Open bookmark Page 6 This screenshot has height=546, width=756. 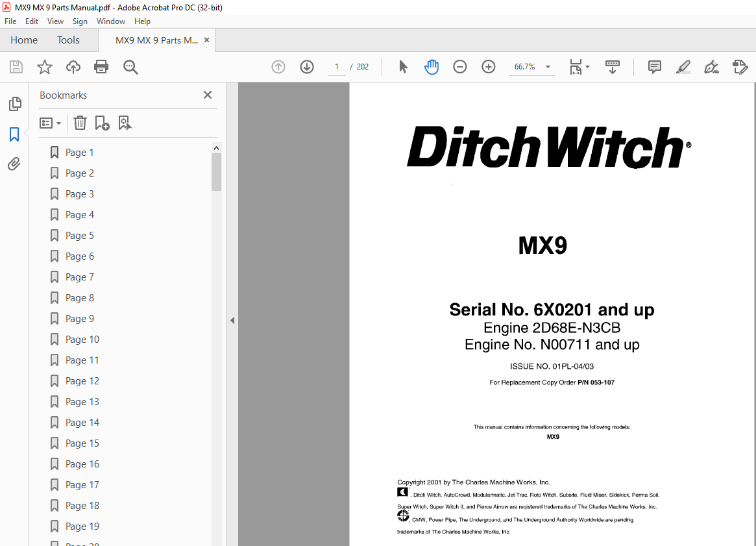[80, 256]
